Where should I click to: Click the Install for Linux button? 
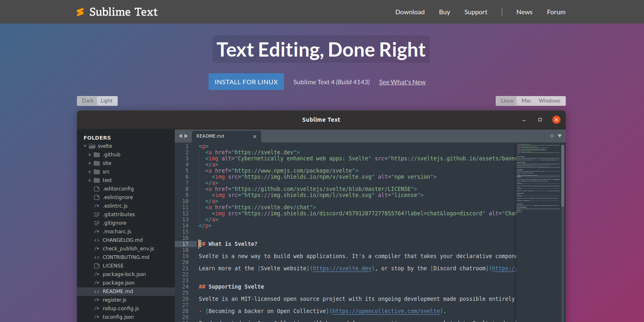coord(246,82)
